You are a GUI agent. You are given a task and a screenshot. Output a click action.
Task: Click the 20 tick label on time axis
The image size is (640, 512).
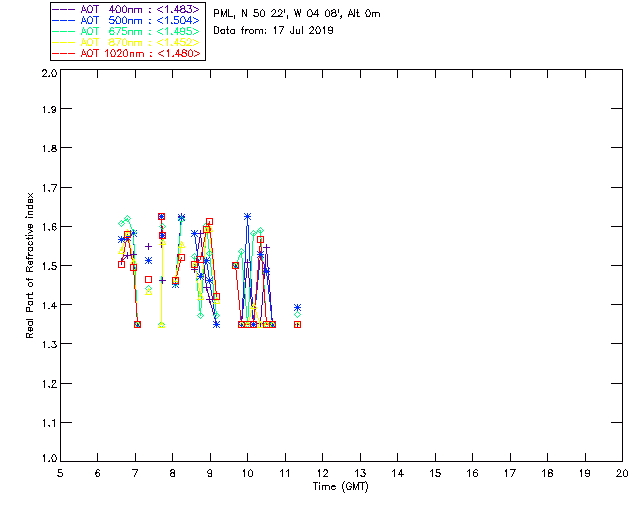tap(621, 472)
